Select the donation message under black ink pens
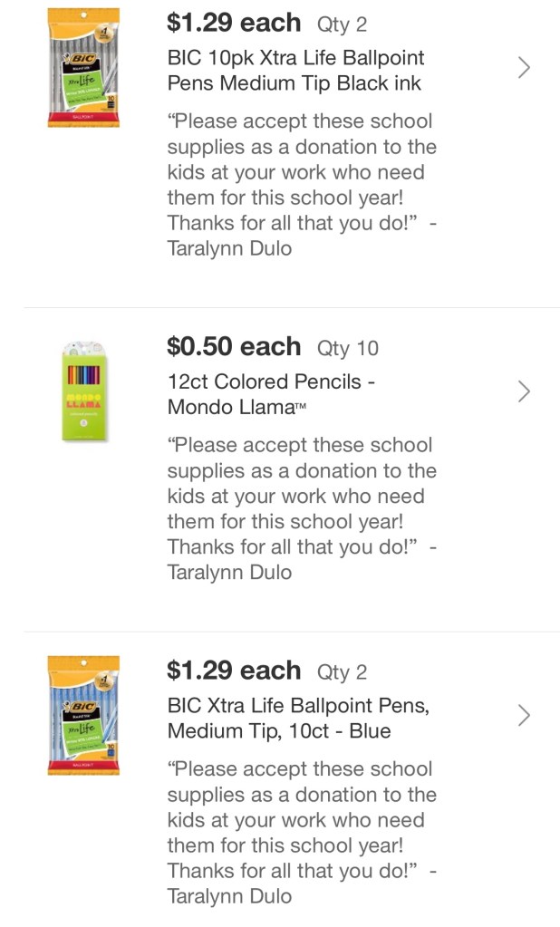The image size is (560, 927). tap(301, 172)
